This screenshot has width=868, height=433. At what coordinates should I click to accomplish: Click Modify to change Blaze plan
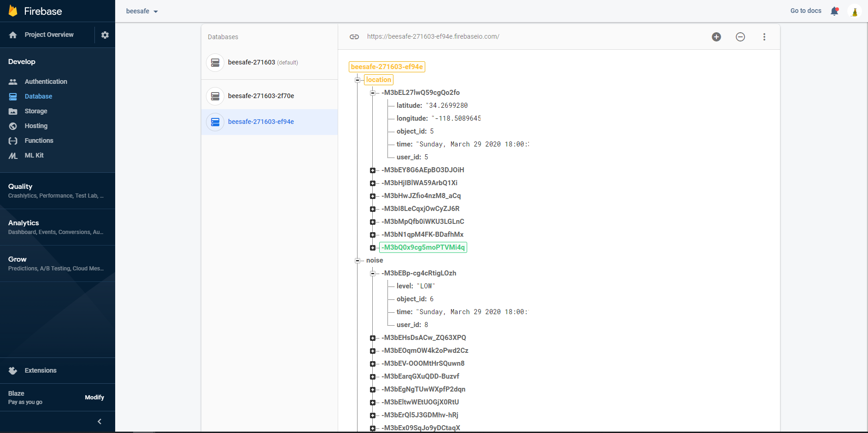point(94,397)
